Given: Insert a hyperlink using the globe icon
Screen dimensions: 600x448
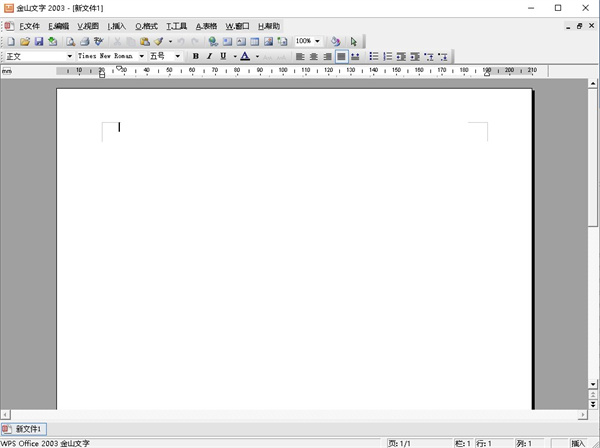Looking at the screenshot, I should [x=213, y=41].
